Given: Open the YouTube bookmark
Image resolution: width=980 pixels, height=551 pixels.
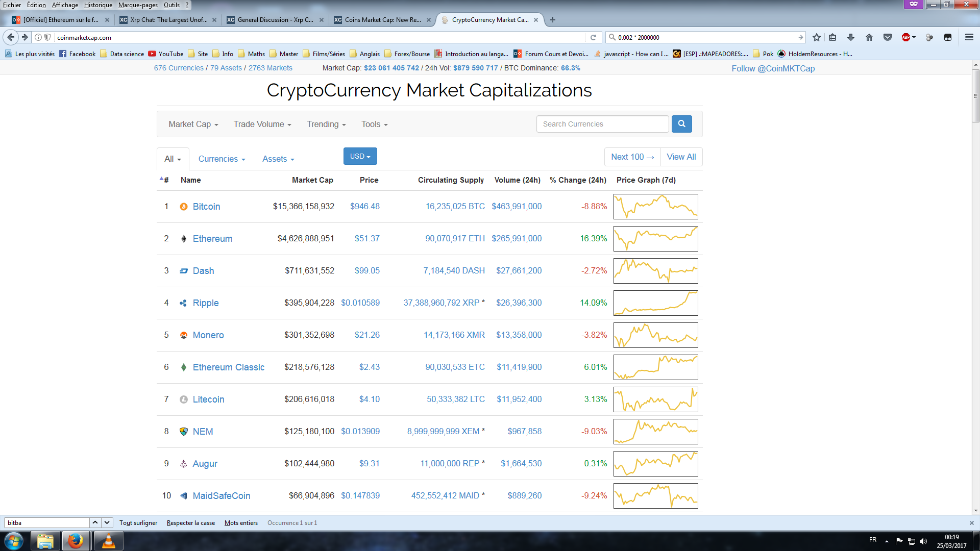Looking at the screenshot, I should point(166,54).
